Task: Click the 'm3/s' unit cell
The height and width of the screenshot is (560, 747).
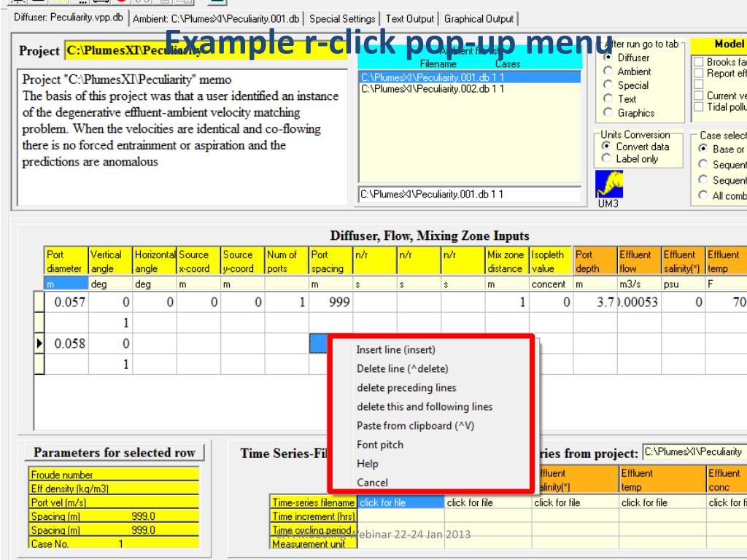Action: (639, 284)
